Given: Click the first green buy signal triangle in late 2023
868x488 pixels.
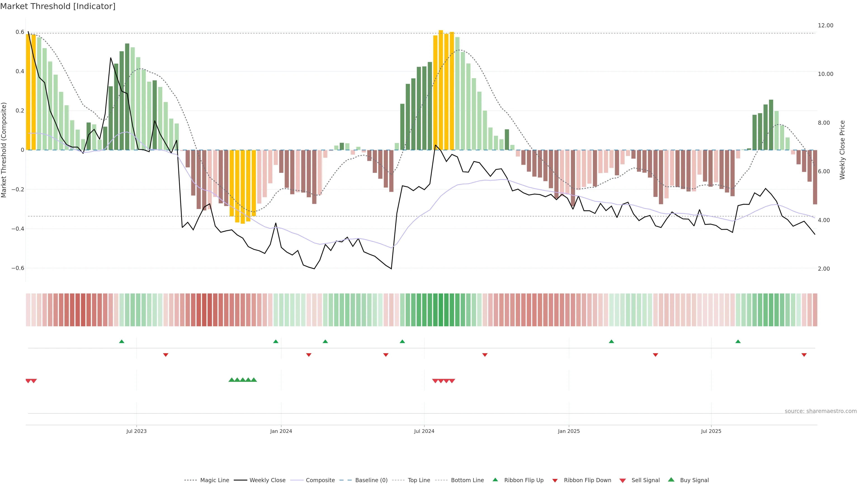Looking at the screenshot, I should click(x=231, y=380).
